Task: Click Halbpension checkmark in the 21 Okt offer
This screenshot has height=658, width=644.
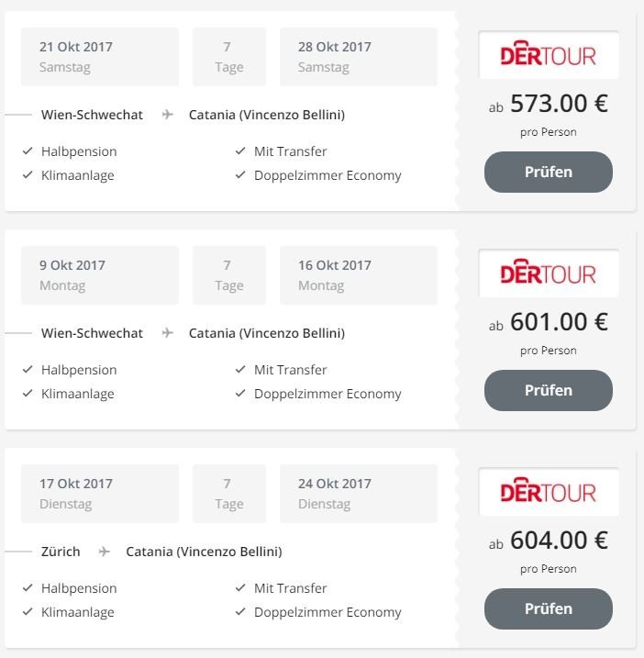Action: coord(28,151)
